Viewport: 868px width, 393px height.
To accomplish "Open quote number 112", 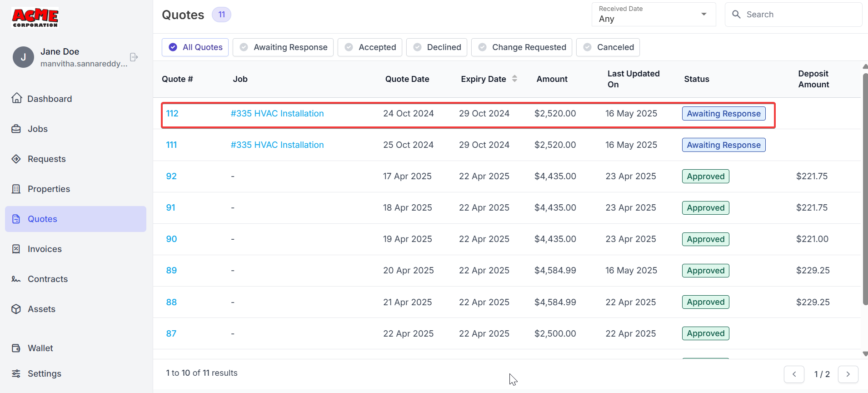I will 172,113.
